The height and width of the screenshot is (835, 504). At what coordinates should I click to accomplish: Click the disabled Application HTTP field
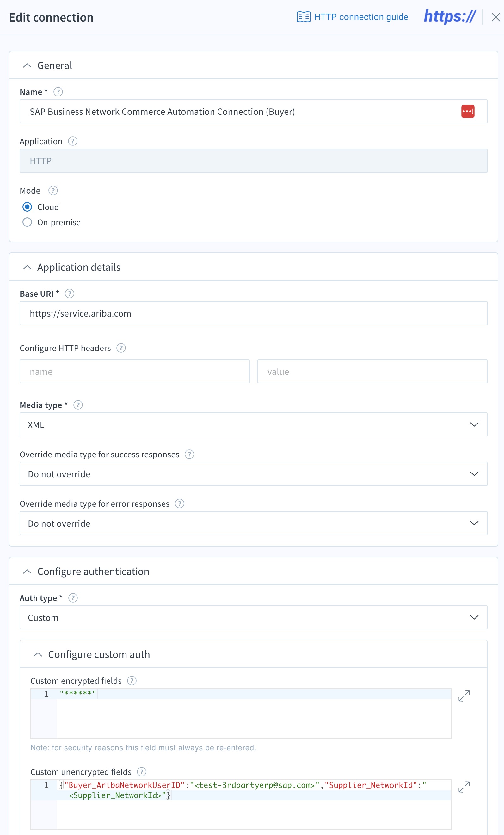point(253,161)
